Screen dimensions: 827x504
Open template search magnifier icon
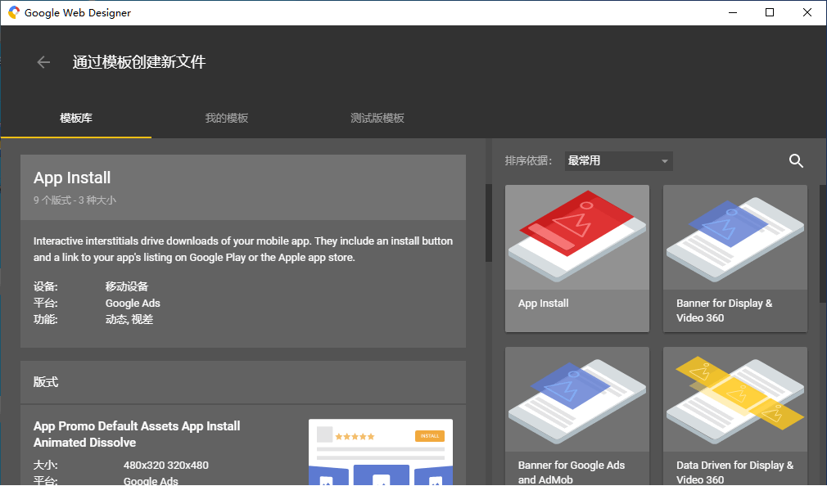(x=796, y=161)
